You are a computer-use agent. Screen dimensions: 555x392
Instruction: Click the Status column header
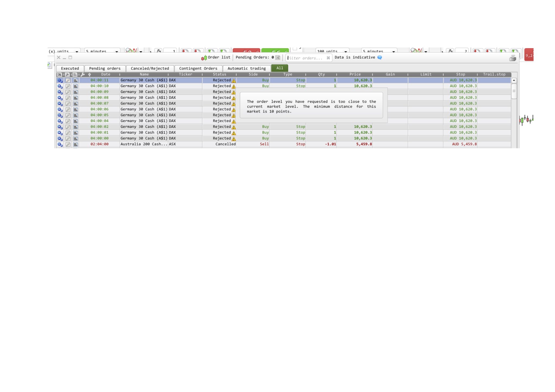click(219, 74)
